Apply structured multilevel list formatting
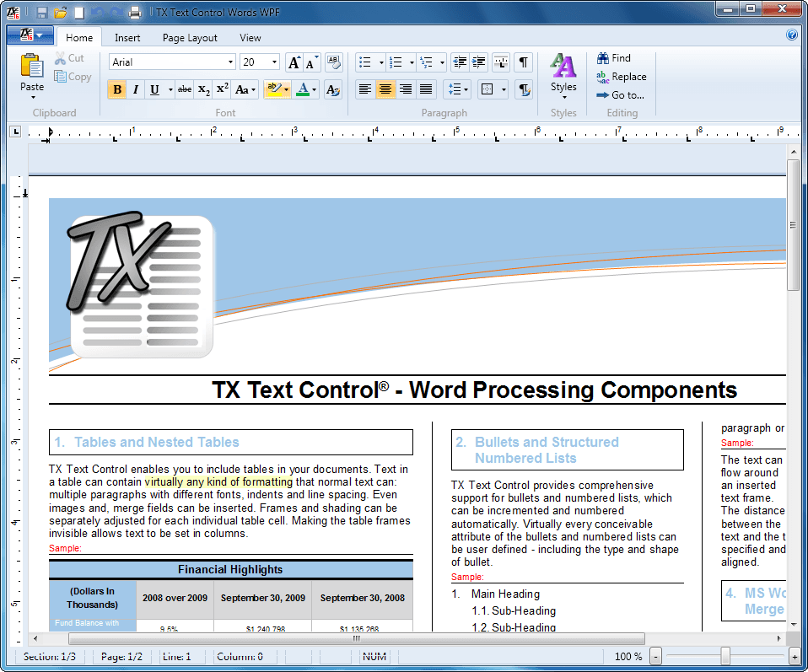Viewport: 808px width, 672px height. pos(426,62)
